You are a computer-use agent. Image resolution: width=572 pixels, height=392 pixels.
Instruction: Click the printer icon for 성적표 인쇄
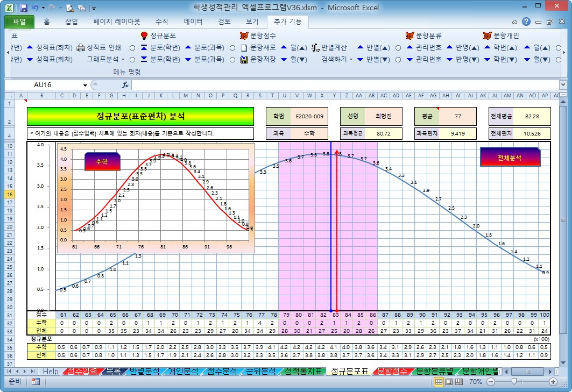pyautogui.click(x=81, y=48)
